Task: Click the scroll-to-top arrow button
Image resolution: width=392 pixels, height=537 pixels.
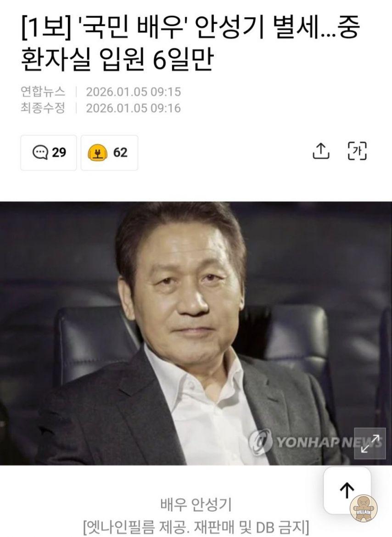Action: (347, 491)
